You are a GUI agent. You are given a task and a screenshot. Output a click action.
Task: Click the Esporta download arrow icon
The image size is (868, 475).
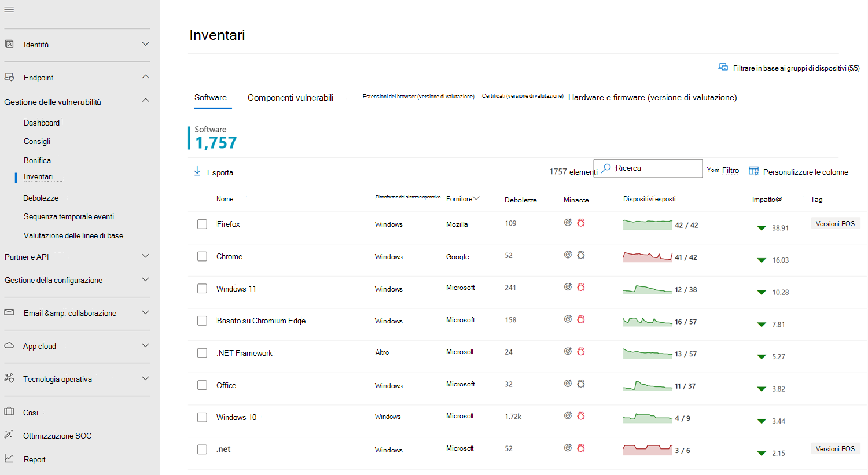197,171
